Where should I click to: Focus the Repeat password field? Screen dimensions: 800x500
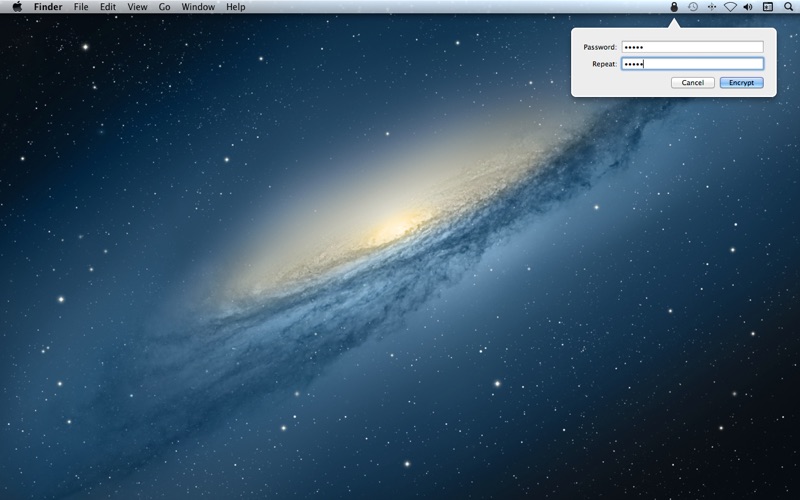tap(692, 64)
